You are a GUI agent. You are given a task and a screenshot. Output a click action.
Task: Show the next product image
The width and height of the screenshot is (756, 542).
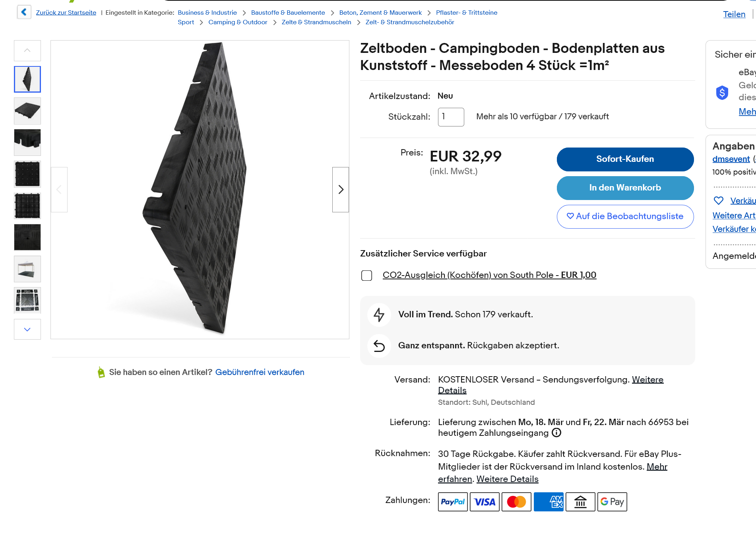tap(341, 190)
